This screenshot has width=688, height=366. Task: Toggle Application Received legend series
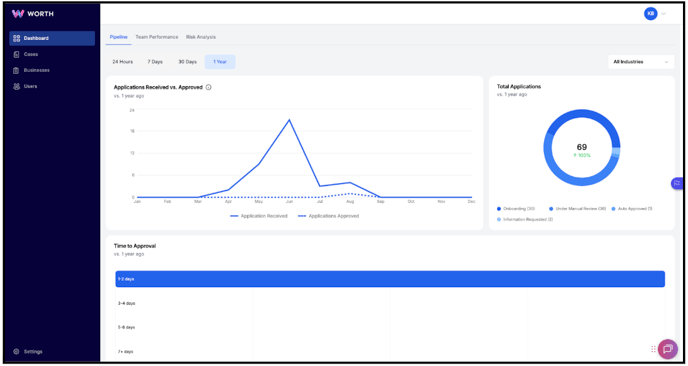(259, 216)
